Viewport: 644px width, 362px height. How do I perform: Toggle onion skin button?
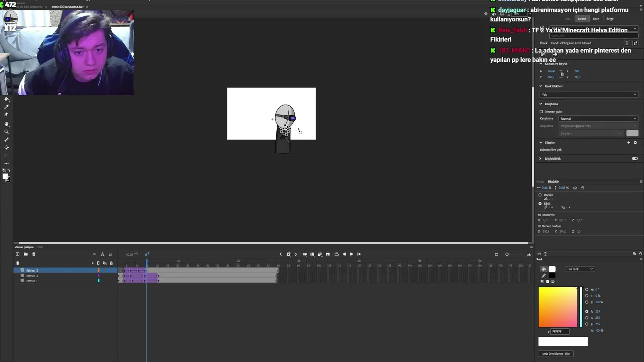pos(305,254)
